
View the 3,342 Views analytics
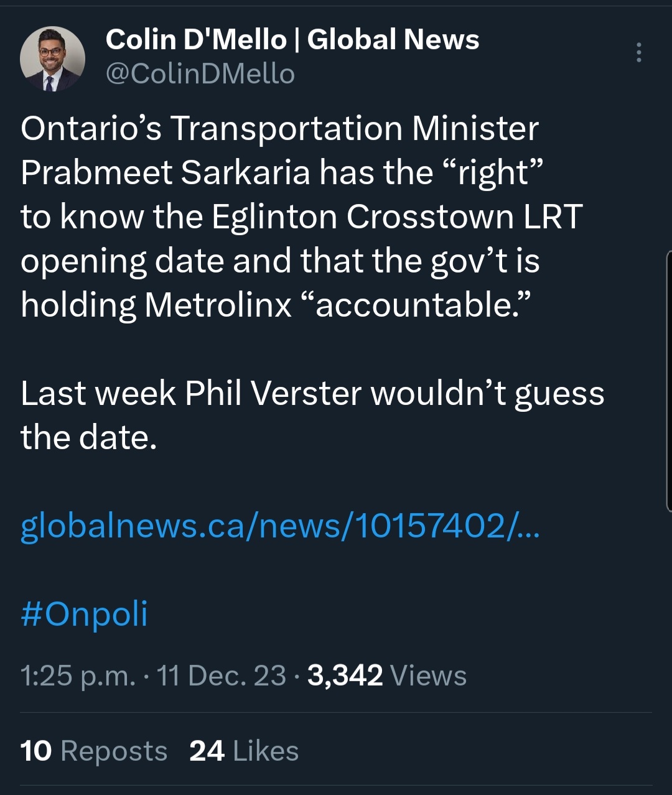(x=387, y=676)
